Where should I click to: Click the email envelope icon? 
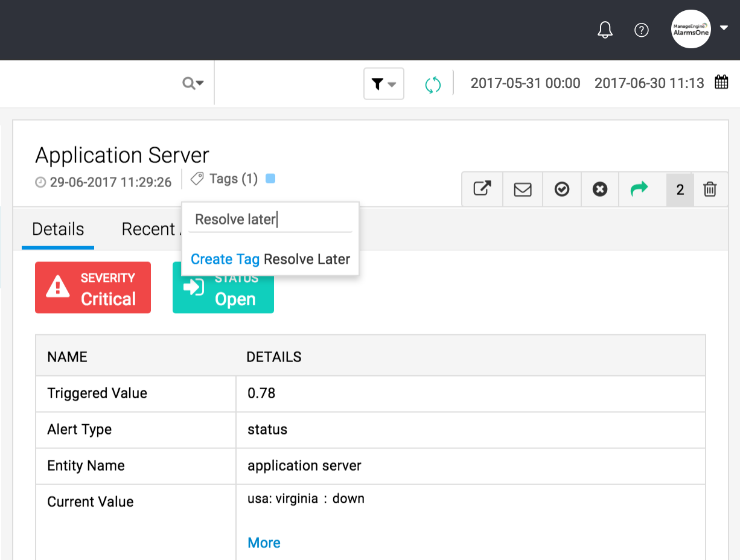(523, 189)
